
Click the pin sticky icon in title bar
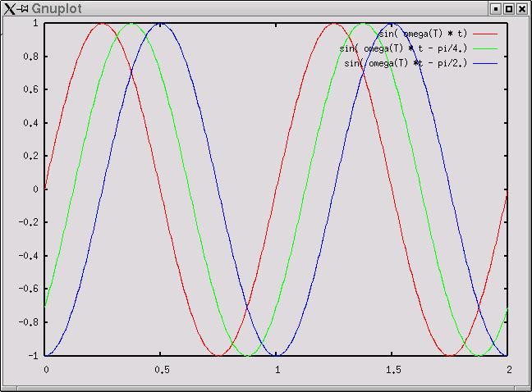(23, 8)
